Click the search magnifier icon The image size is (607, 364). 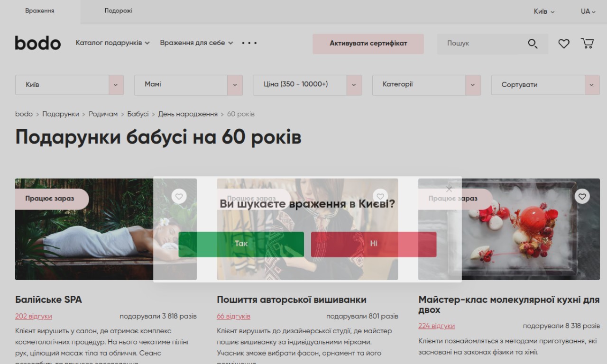point(533,44)
